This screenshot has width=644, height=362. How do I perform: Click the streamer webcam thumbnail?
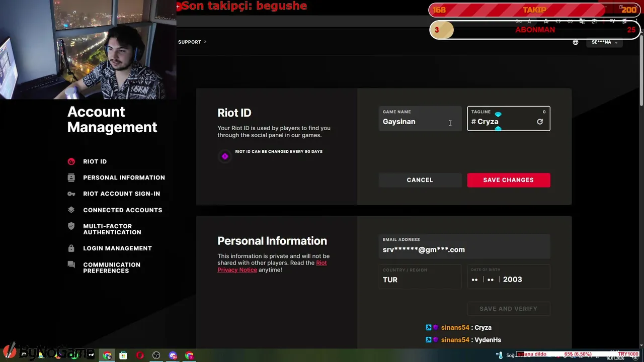(88, 49)
